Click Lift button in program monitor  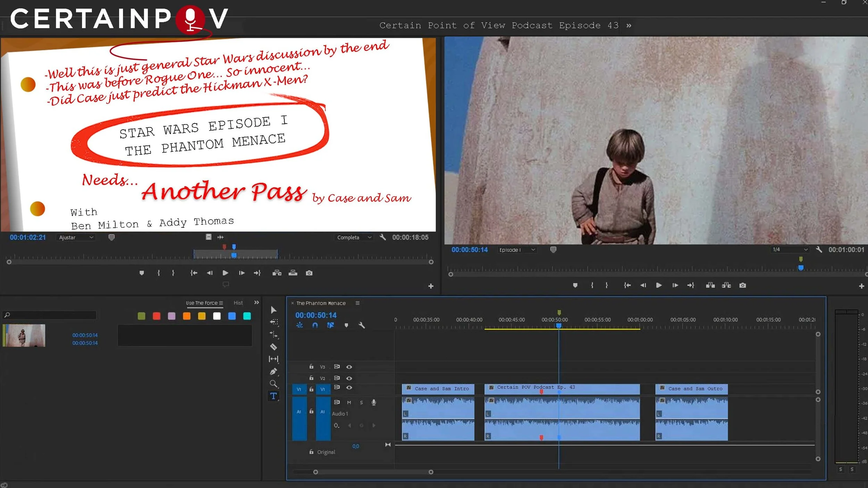(x=710, y=285)
